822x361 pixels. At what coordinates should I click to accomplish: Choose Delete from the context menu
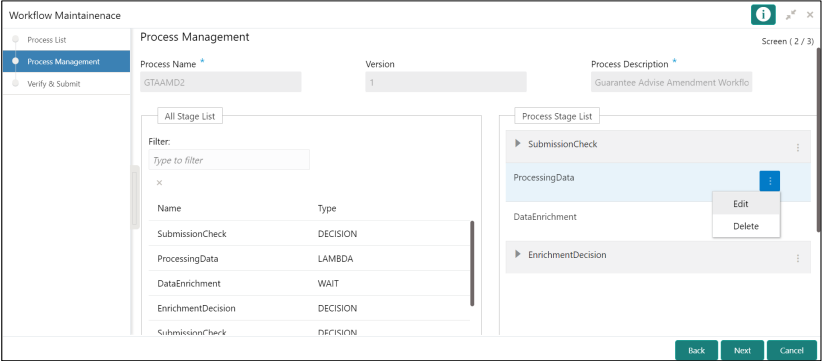(x=746, y=226)
